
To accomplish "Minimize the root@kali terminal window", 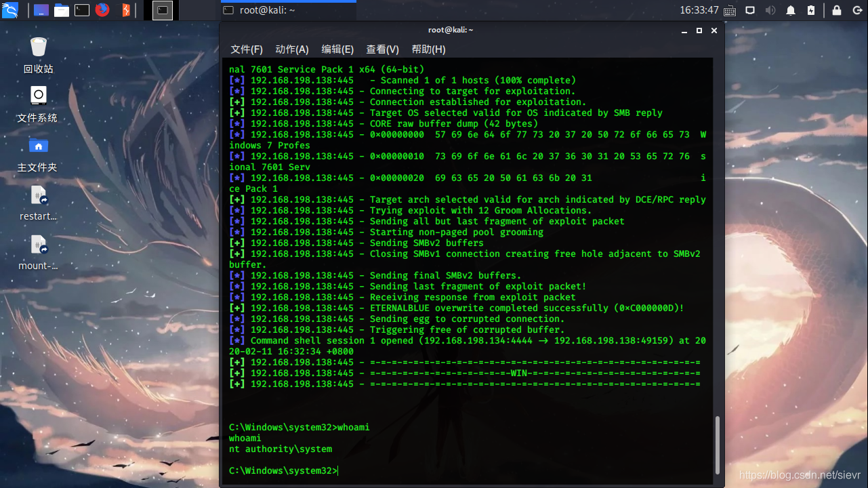I will (685, 30).
